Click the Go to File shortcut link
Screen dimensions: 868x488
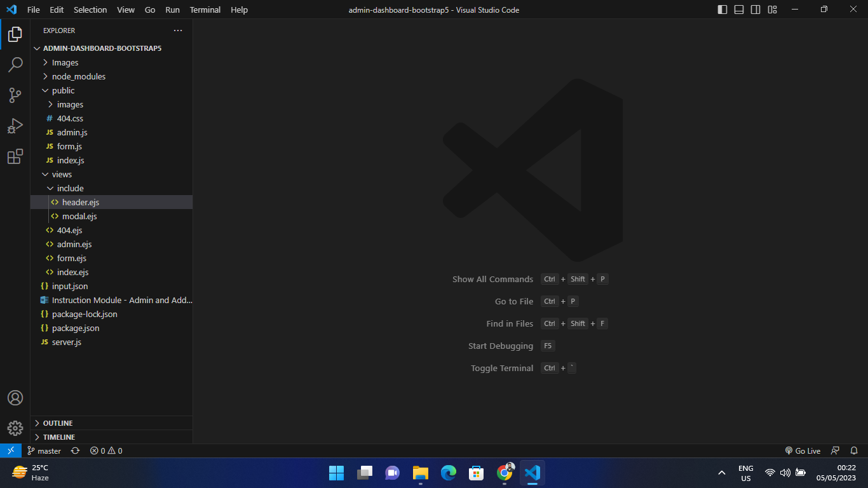(x=514, y=301)
